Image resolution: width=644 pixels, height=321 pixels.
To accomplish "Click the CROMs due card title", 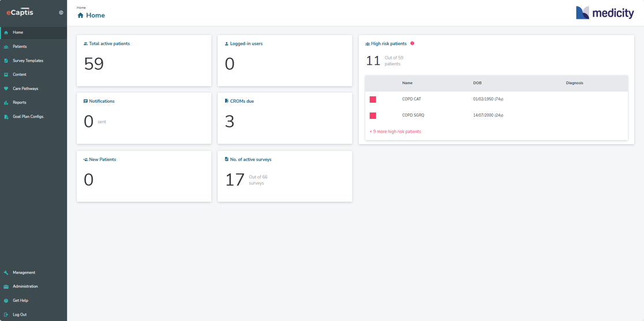I will tap(242, 101).
